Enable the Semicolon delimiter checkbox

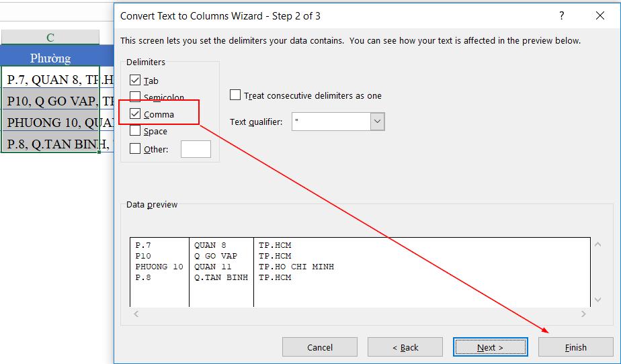coord(135,97)
